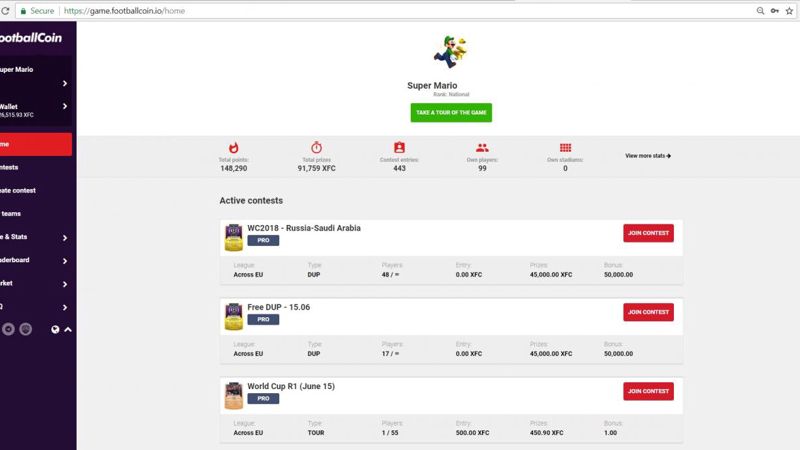Click the wallet balance XFC text in sidebar
The height and width of the screenshot is (450, 800).
(x=17, y=115)
